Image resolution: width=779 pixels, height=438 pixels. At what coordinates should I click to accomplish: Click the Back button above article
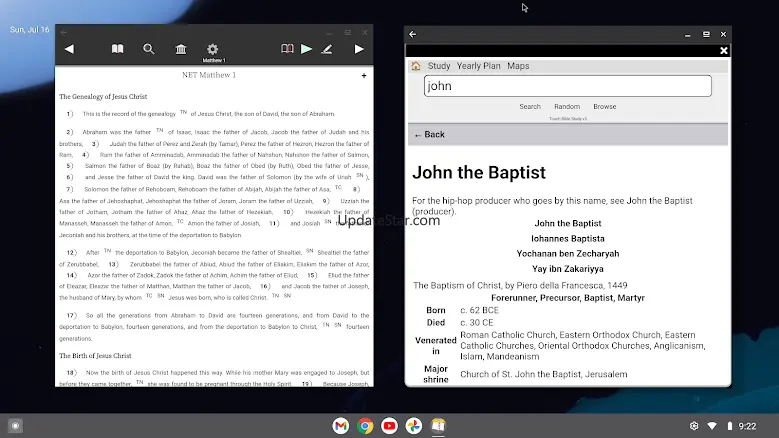(430, 134)
